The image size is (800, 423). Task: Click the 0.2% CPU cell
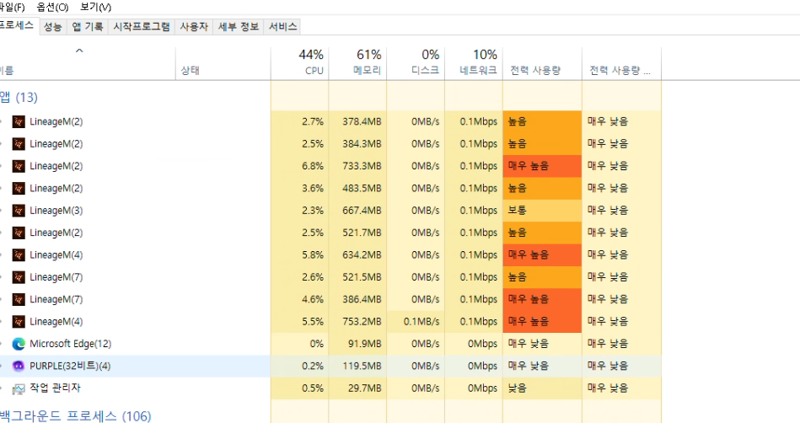[299, 366]
